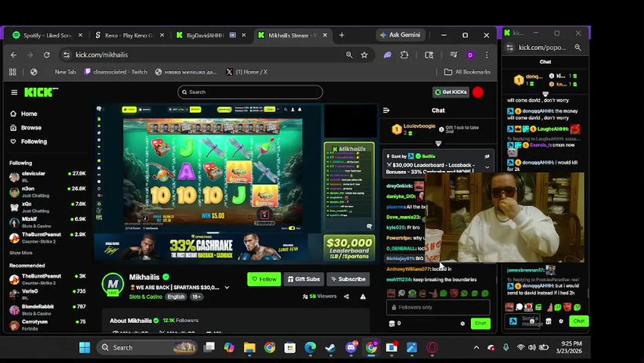Click the 33% Cashrake Spartans banner

click(x=207, y=247)
